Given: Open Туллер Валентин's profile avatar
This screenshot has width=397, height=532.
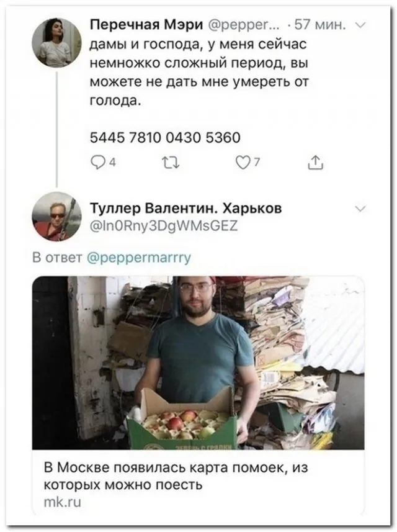Looking at the screenshot, I should point(56,217).
